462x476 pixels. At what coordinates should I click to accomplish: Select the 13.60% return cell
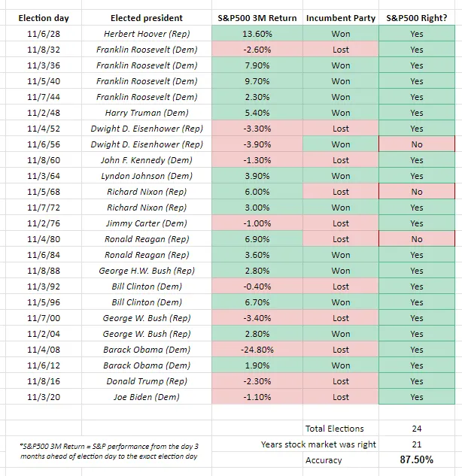click(256, 34)
